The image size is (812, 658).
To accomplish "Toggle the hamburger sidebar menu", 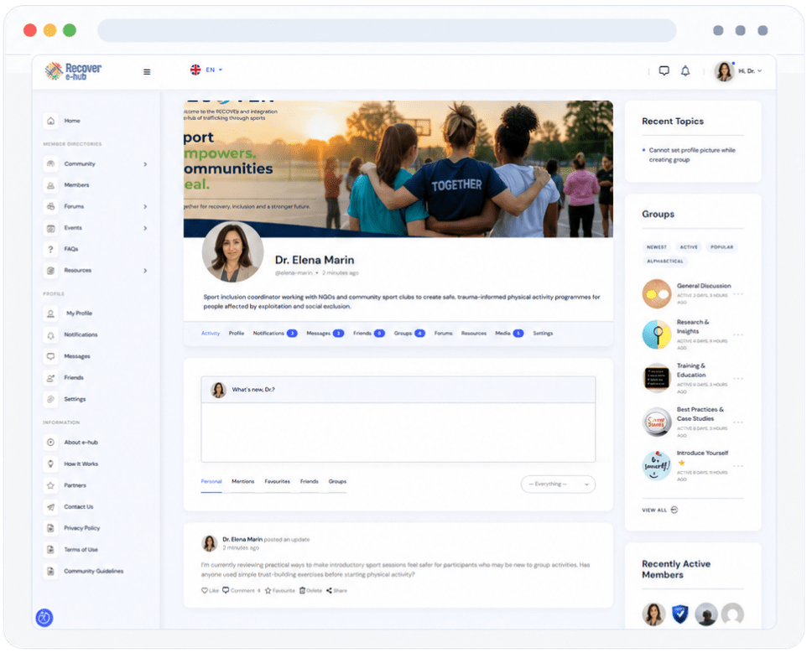I will 147,72.
